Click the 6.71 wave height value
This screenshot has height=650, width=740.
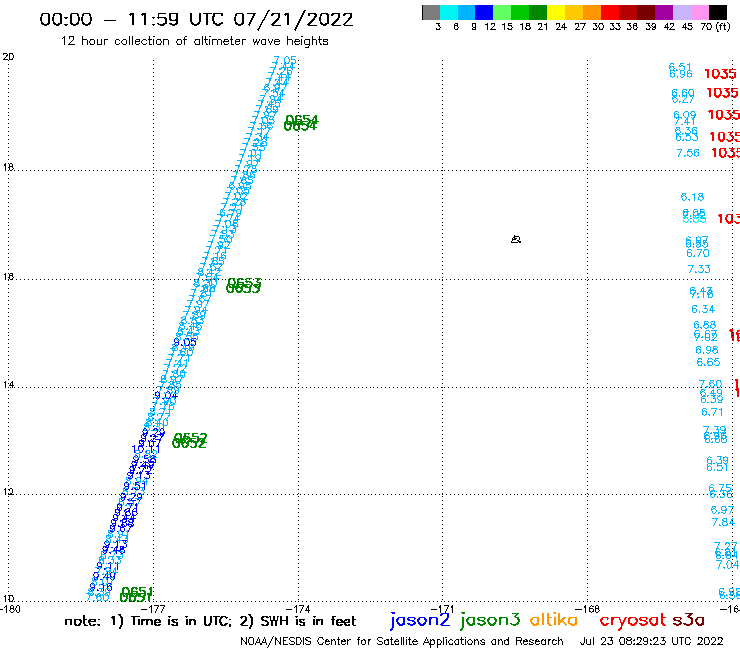point(712,412)
